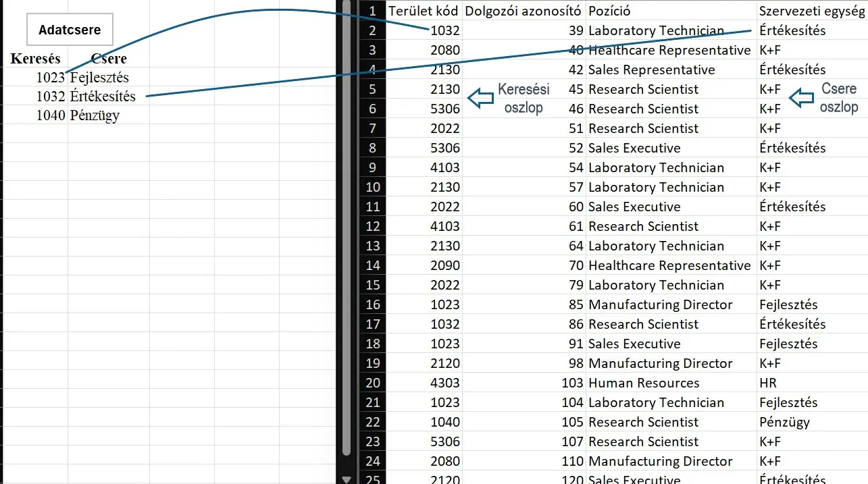
Task: Click the arrow icon beside "Keresési oszlop"
Action: click(481, 99)
